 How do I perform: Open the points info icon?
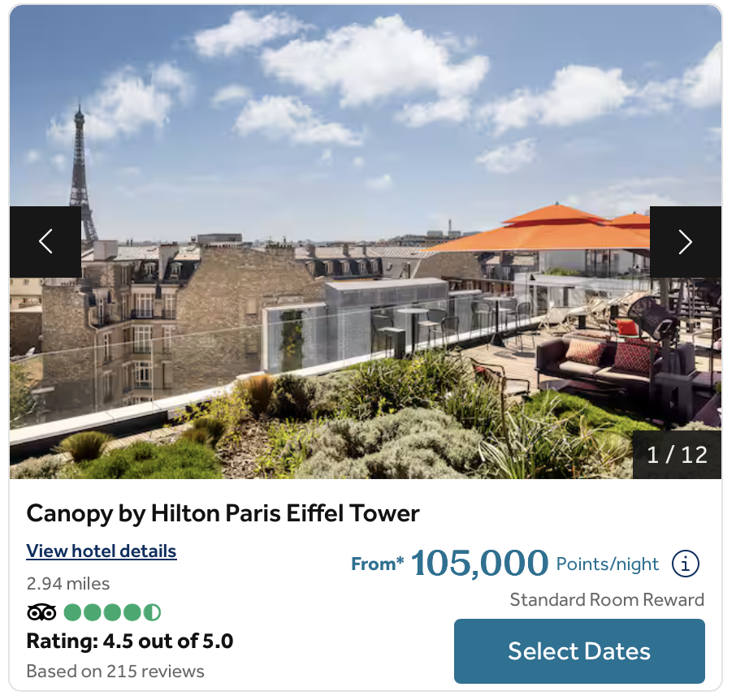686,564
